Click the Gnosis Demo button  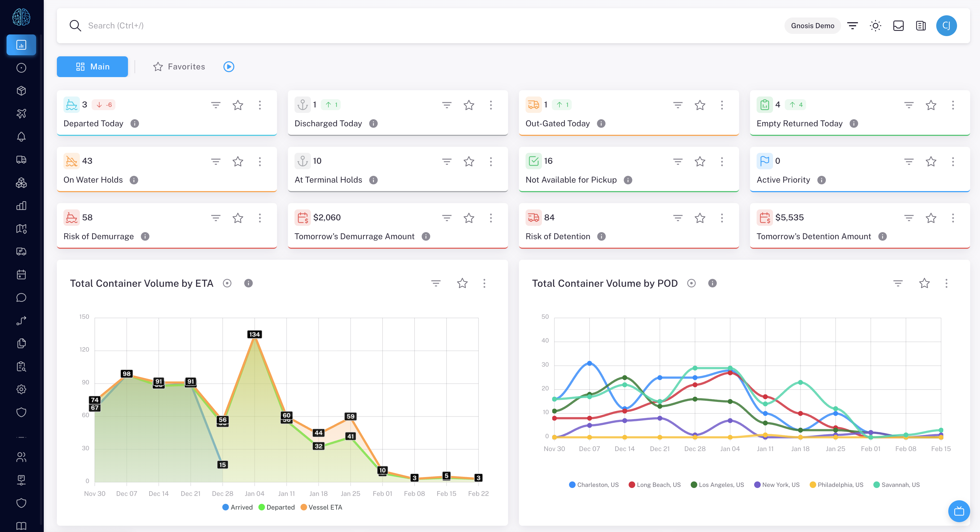pos(812,25)
